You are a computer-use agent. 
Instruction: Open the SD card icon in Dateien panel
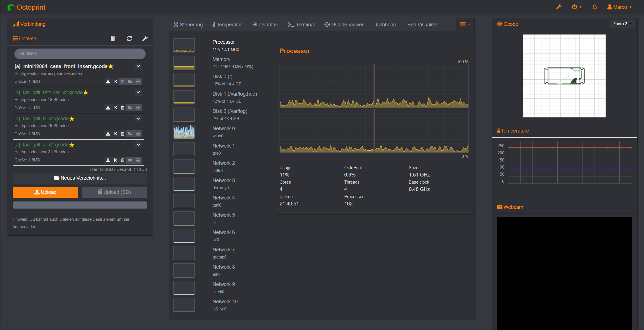pos(113,38)
